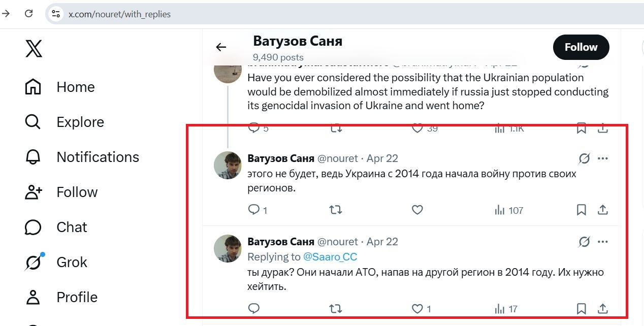The height and width of the screenshot is (326, 644).
Task: Like the tweet with 107 views
Action: pyautogui.click(x=417, y=210)
